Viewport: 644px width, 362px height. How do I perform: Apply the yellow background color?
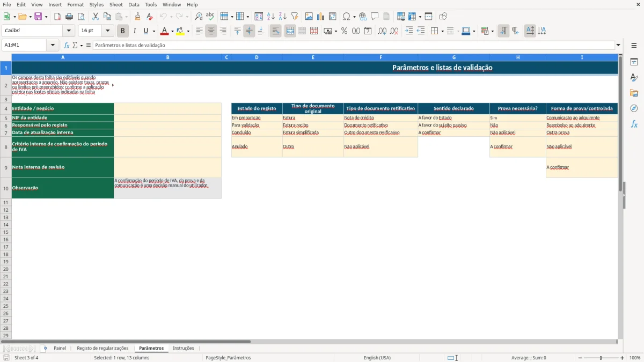tap(180, 31)
